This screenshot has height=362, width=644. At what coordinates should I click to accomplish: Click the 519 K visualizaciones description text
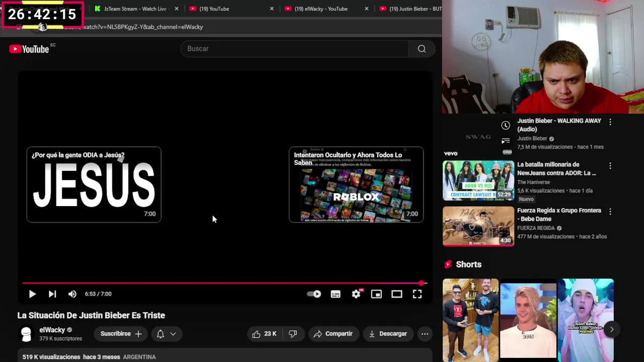point(51,357)
